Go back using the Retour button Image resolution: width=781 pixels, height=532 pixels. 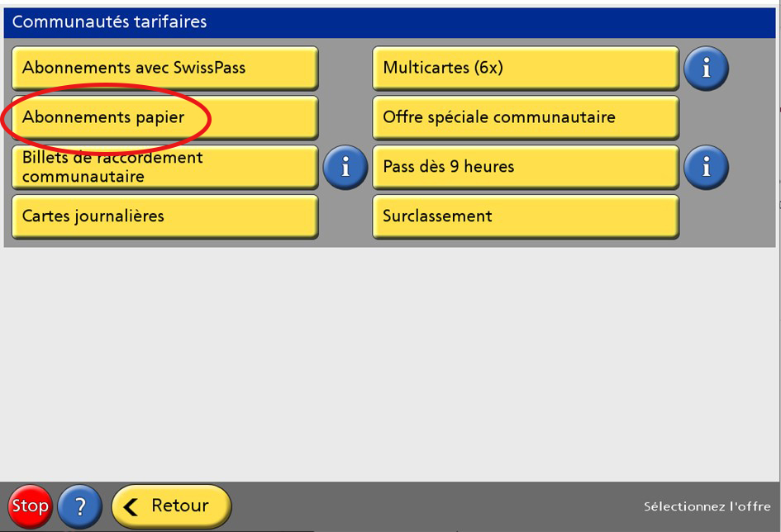point(172,506)
